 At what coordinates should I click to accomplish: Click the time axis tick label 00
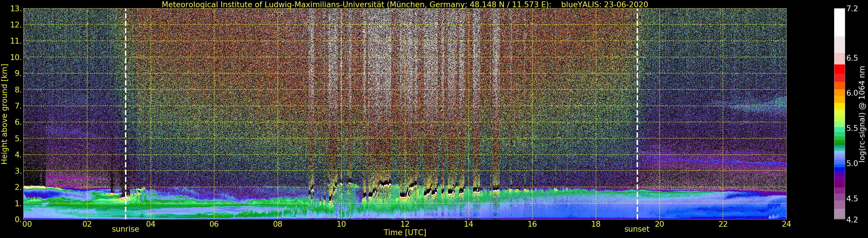(27, 224)
